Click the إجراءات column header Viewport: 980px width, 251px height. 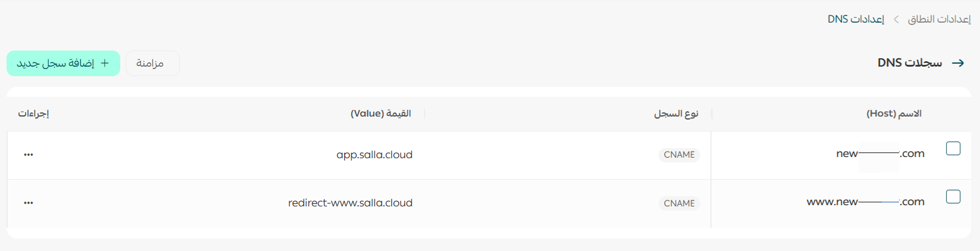pos(33,114)
